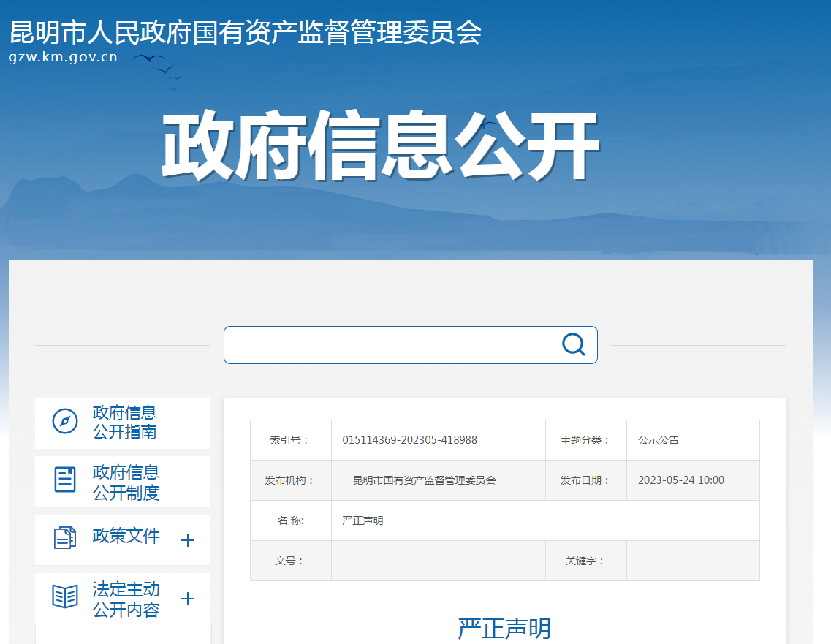
Task: Click the files icon beside 政策文件
Action: (65, 538)
